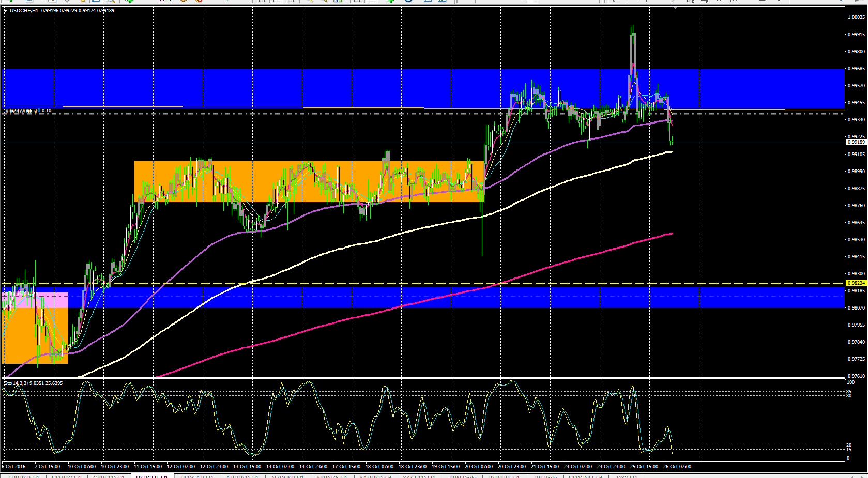
Task: Click the 0.98530 price axis label
Action: [x=856, y=240]
